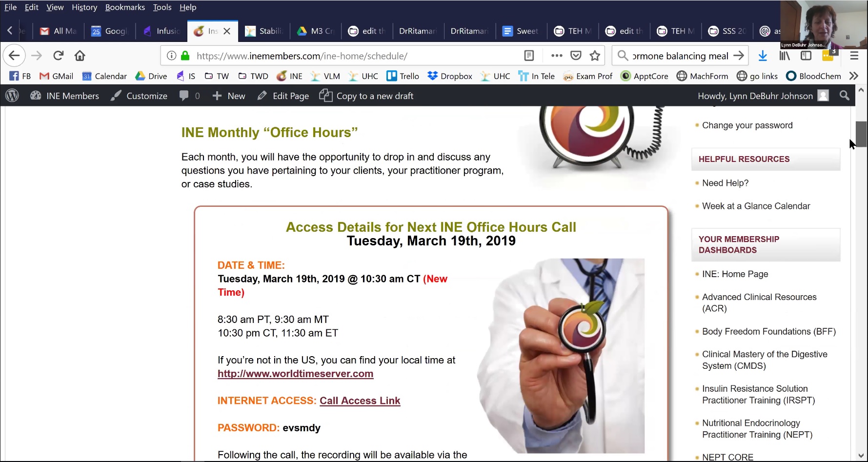Screen dimensions: 868x462
Task: Open the downloads arrow icon
Action: pyautogui.click(x=763, y=56)
